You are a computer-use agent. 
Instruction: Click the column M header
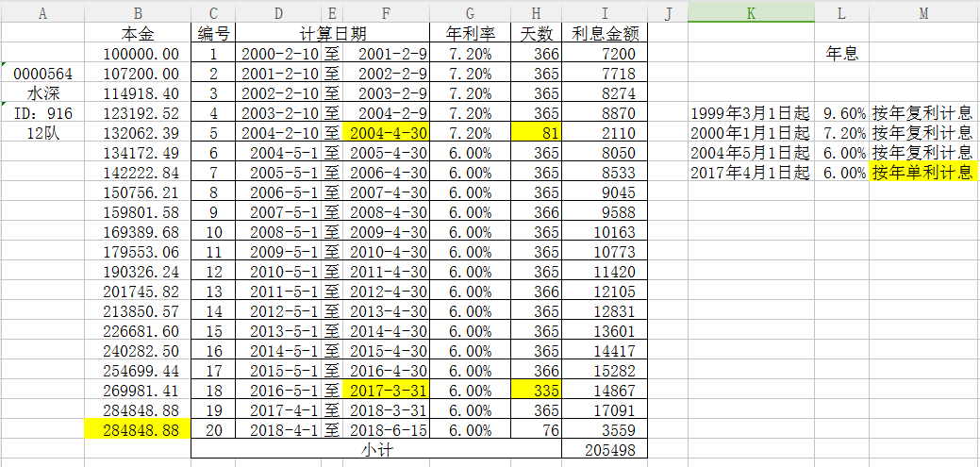[923, 12]
